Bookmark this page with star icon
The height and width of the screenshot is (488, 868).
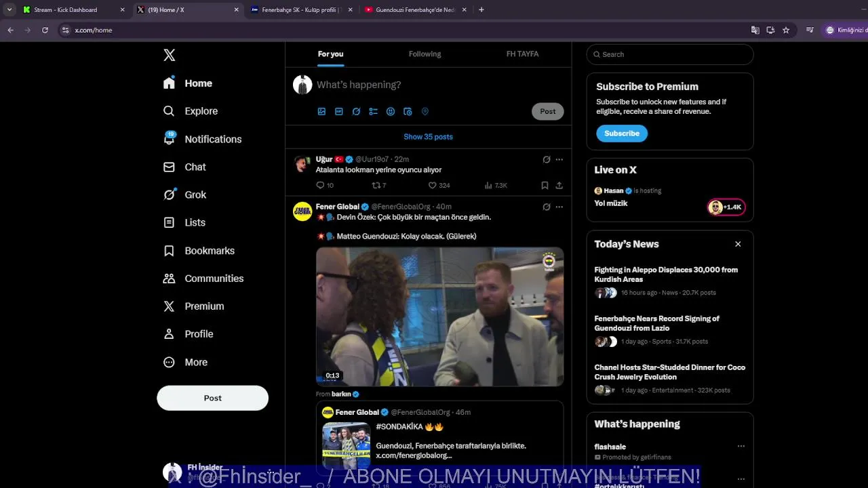(786, 30)
